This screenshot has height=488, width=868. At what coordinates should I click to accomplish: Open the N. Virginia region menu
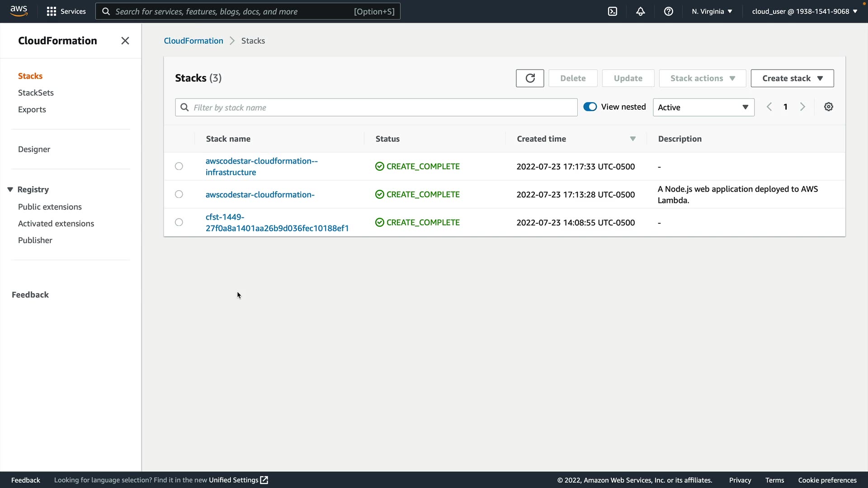coord(712,11)
